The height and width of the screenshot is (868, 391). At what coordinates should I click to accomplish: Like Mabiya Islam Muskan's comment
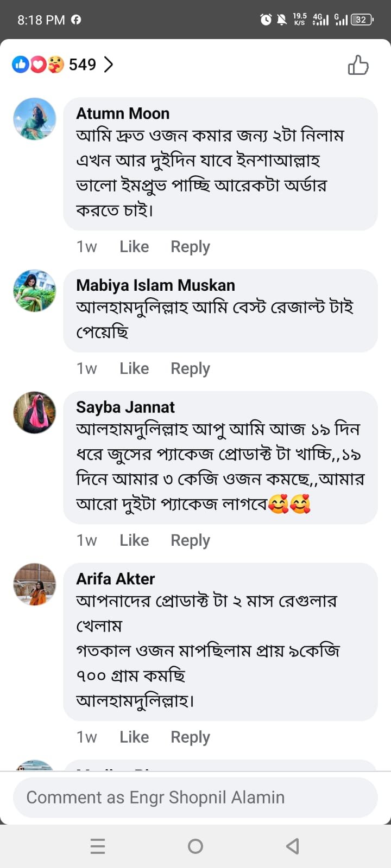tap(134, 369)
